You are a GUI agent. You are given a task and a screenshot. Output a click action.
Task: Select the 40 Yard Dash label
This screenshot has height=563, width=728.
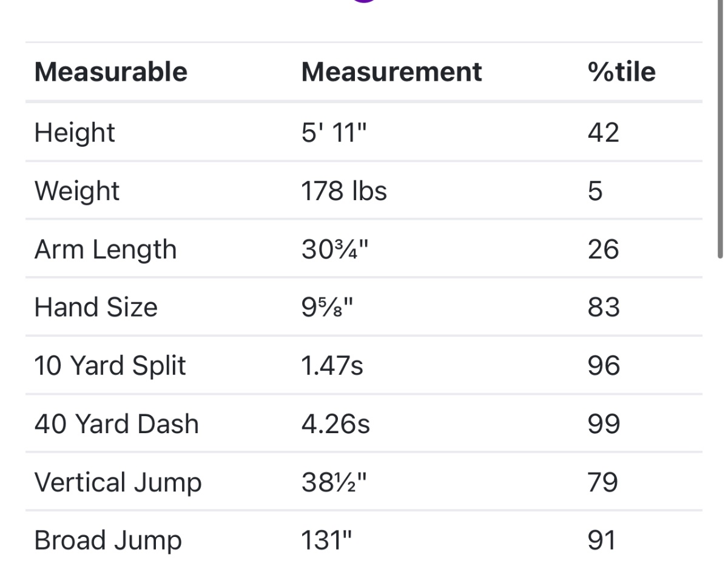116,424
